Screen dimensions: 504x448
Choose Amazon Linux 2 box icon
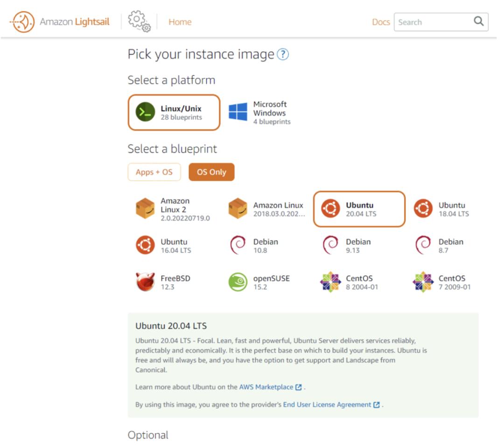(145, 208)
